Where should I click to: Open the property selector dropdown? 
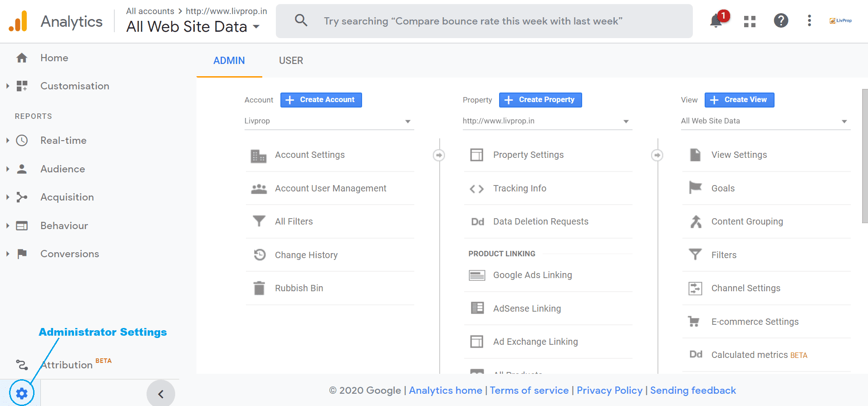point(547,121)
